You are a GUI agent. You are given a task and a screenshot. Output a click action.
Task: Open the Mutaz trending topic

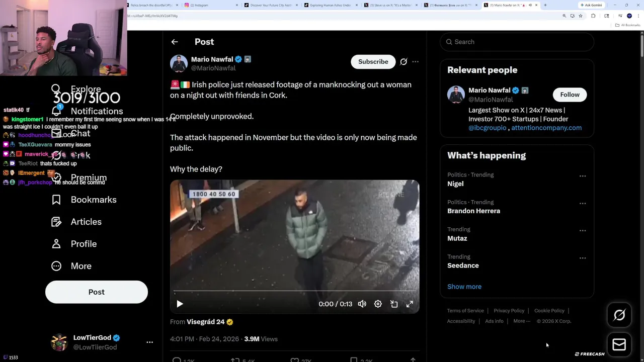point(457,238)
